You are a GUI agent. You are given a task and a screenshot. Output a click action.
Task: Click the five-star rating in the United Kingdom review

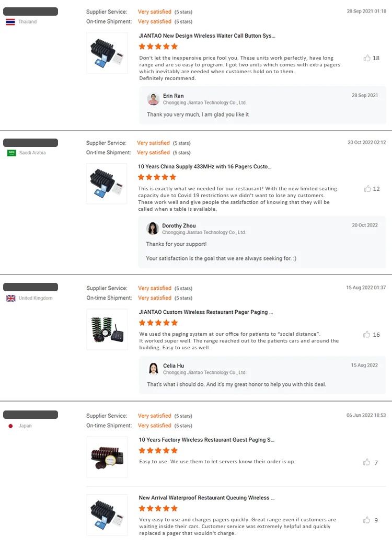158,323
